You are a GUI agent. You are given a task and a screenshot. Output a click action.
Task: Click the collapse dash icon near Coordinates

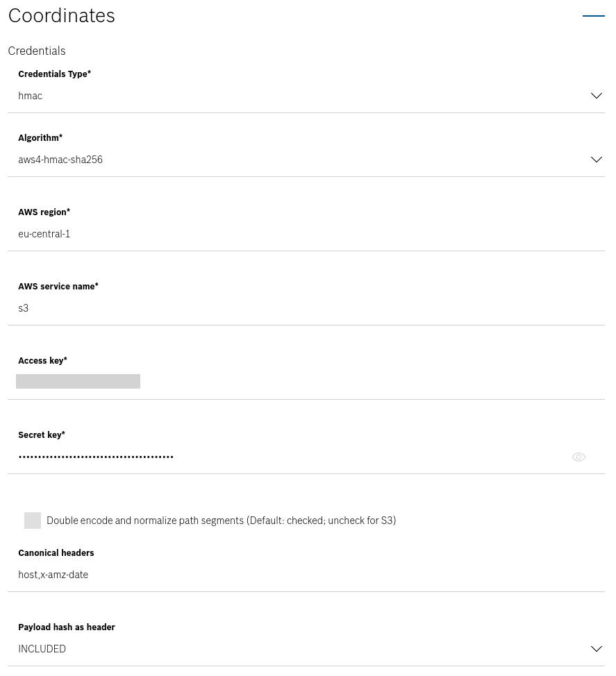pyautogui.click(x=594, y=15)
